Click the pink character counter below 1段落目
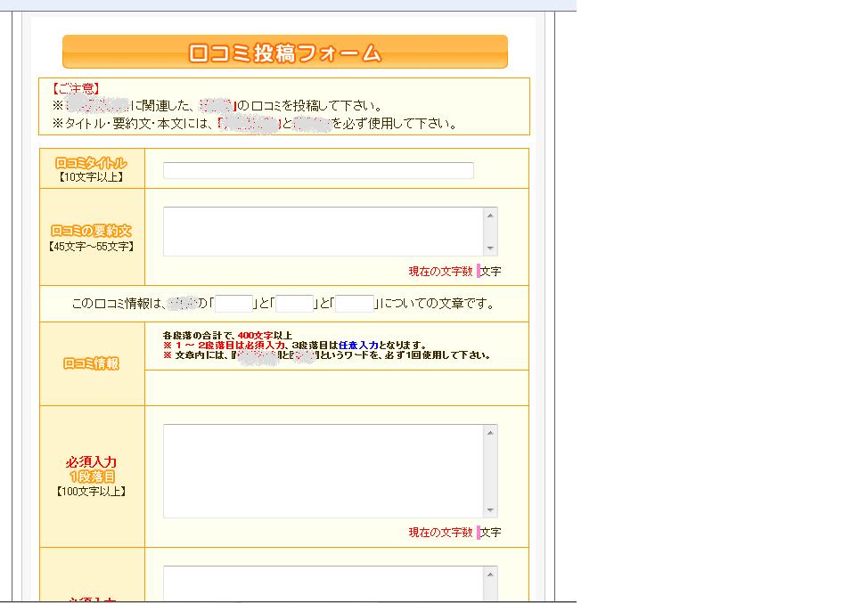Screen dimensions: 868x603 tap(479, 532)
